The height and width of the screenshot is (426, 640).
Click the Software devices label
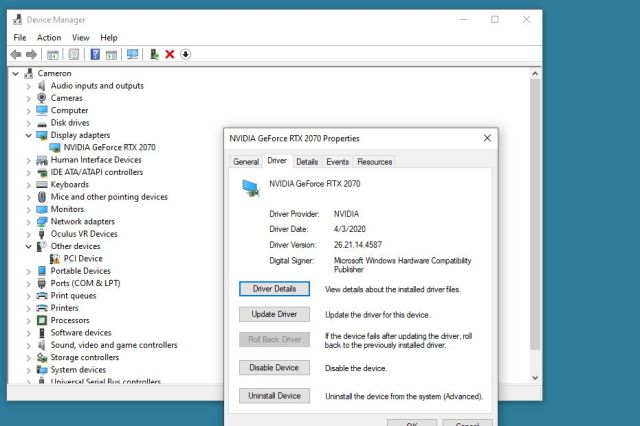coord(81,333)
